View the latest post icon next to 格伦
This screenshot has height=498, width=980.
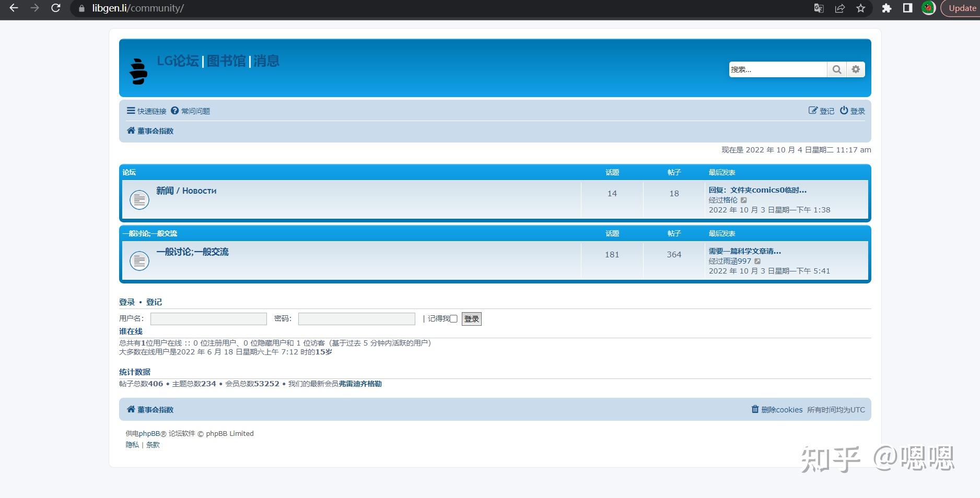[x=744, y=200]
